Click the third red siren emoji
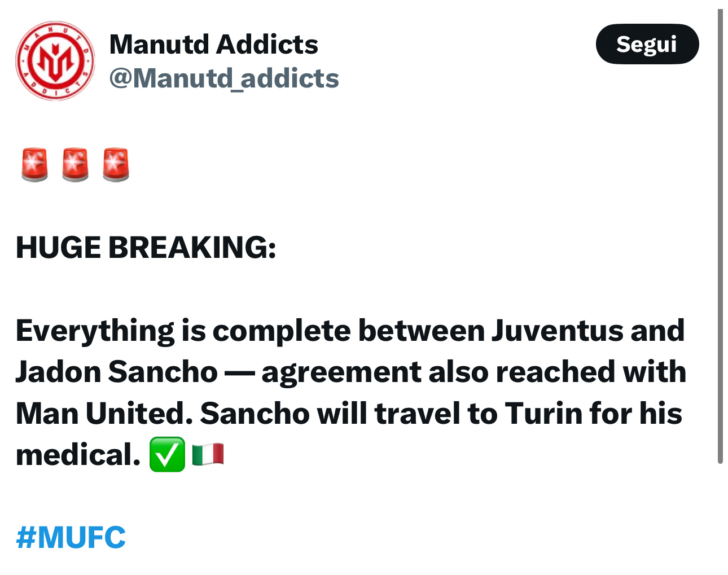This screenshot has width=728, height=575. (116, 165)
